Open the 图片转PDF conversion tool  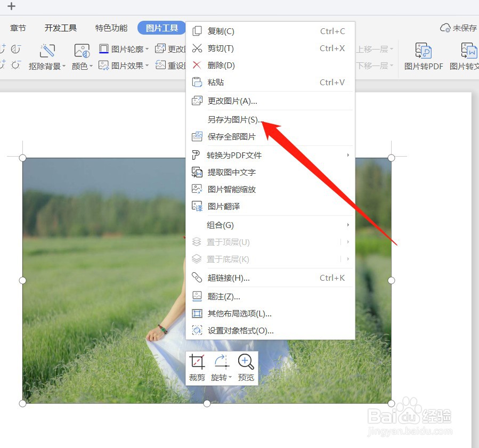pos(424,56)
